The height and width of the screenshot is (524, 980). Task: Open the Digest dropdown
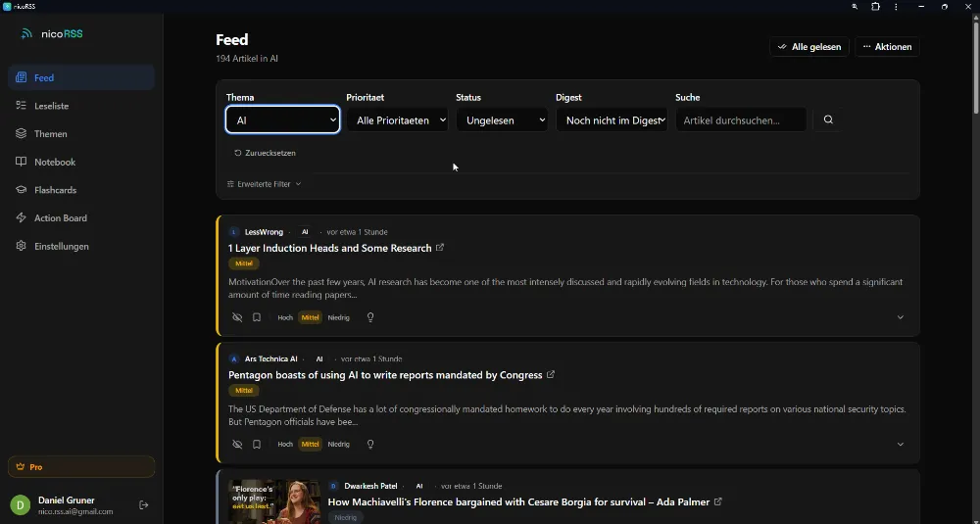[x=612, y=119]
